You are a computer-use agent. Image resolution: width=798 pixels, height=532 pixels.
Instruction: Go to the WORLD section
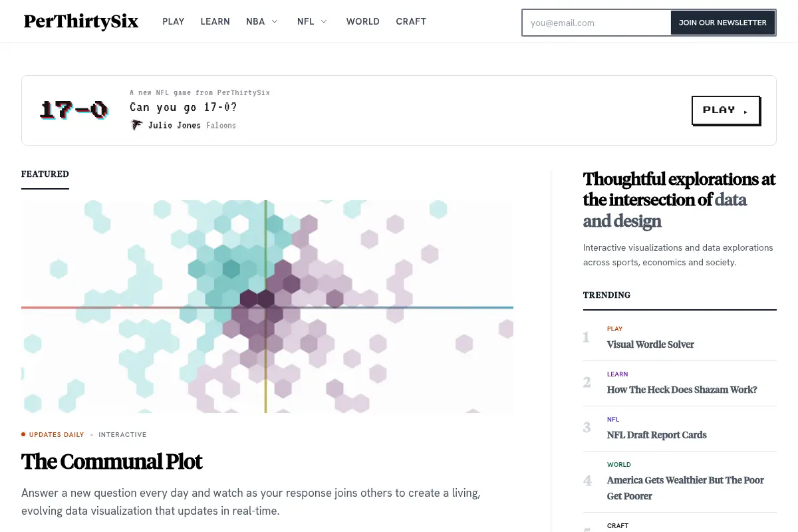pos(363,21)
